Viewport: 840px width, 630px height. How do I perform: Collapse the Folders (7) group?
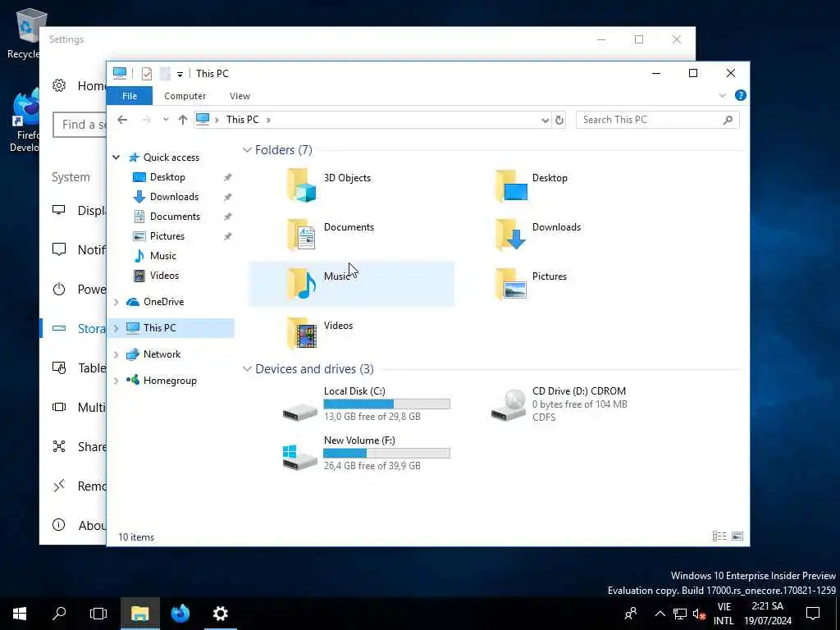247,150
